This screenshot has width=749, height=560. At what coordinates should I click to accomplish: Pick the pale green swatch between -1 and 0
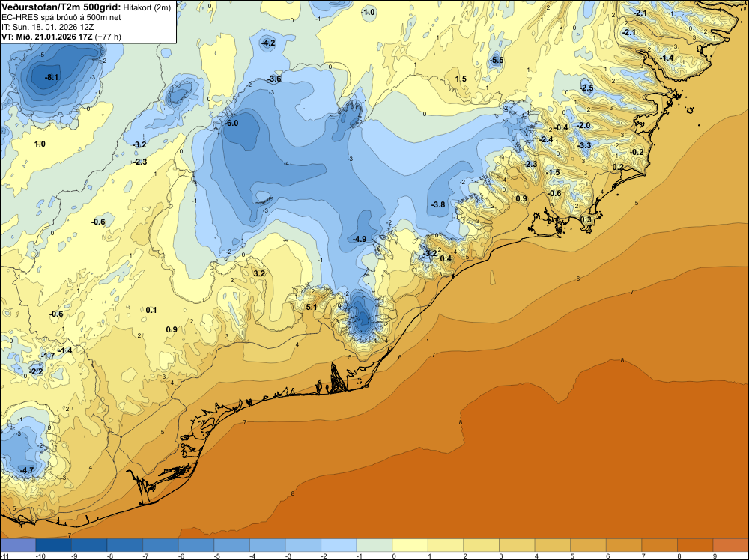[374, 545]
